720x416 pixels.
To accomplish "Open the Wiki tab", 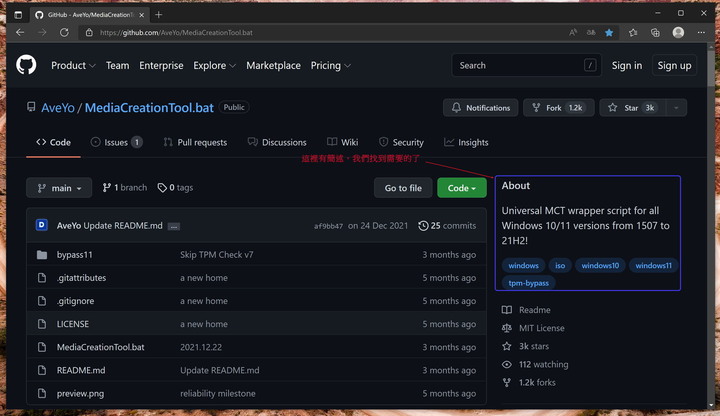I will coord(343,142).
